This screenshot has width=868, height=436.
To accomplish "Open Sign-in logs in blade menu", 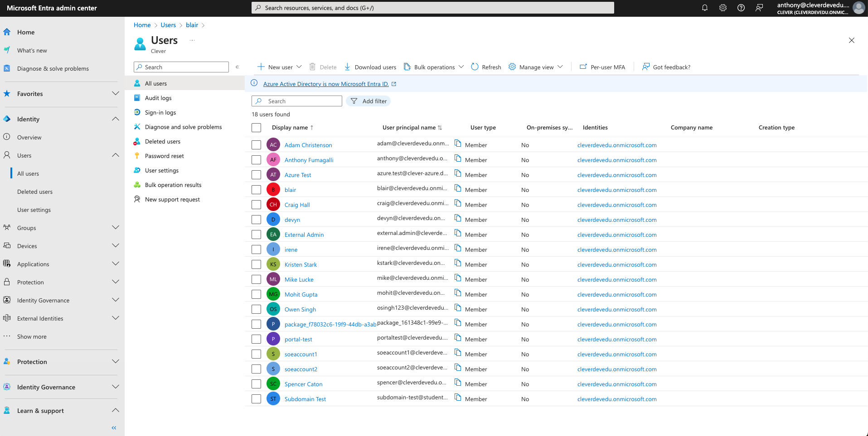I will coord(160,112).
